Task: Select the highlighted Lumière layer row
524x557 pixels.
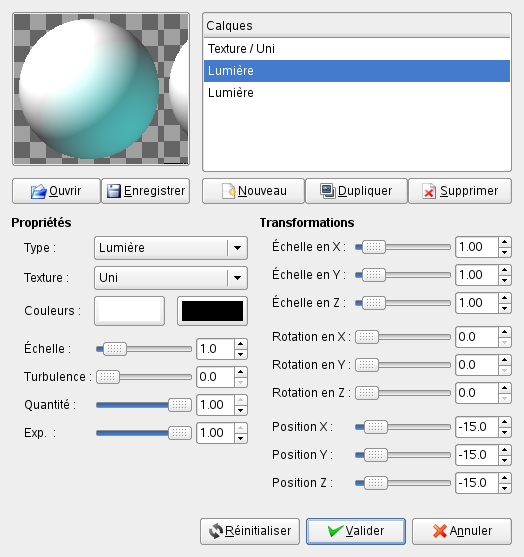Action: click(x=357, y=71)
